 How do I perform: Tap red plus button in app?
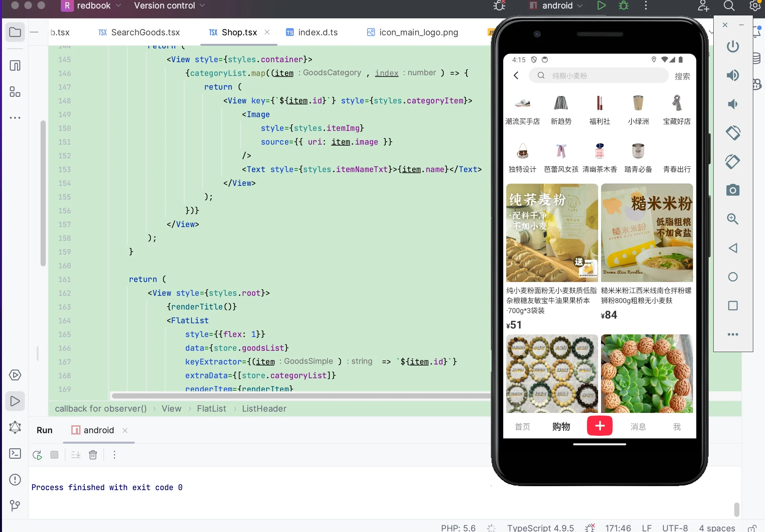point(599,426)
